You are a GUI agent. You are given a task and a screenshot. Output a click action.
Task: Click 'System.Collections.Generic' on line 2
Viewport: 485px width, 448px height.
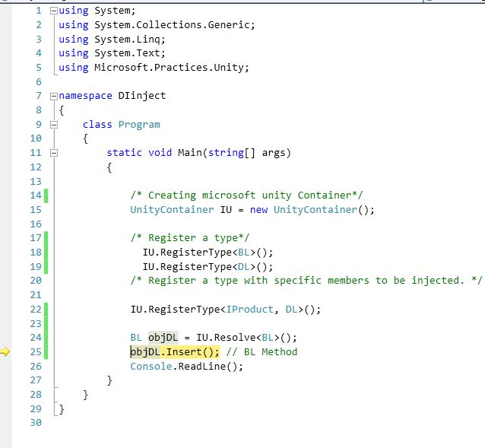point(173,25)
